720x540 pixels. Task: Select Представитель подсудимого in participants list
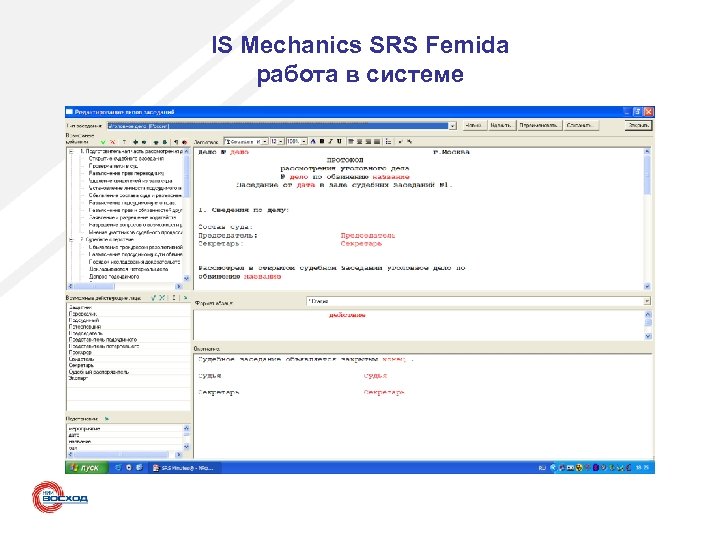coord(103,340)
